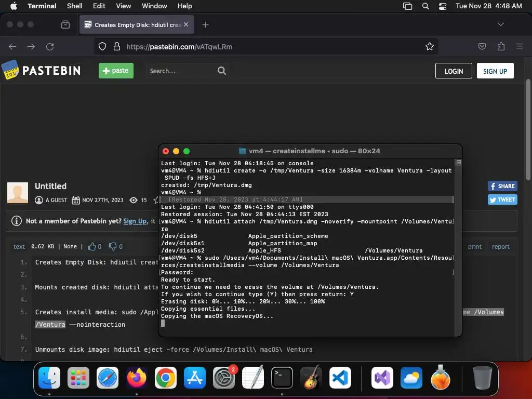Open Visual Studio Code from the Dock
Screen dimensions: 532x399
340,377
